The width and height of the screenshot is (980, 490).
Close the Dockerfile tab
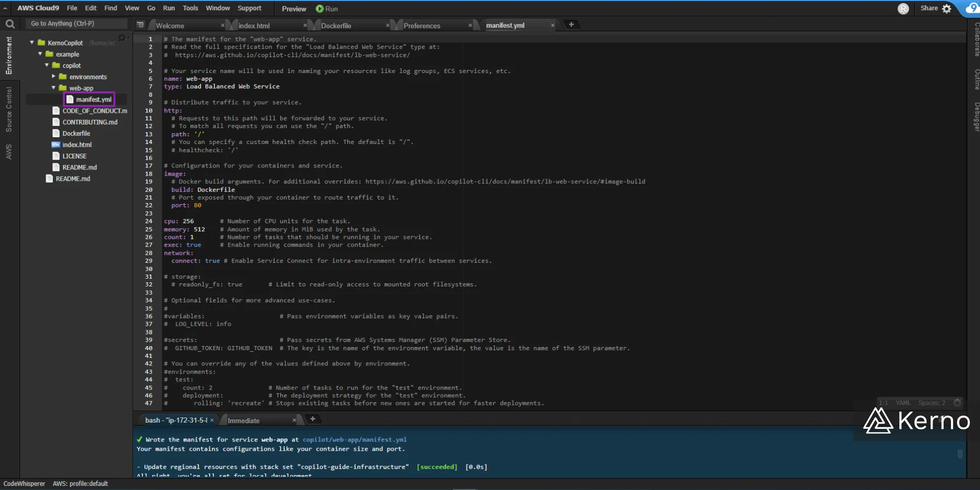[x=387, y=26]
